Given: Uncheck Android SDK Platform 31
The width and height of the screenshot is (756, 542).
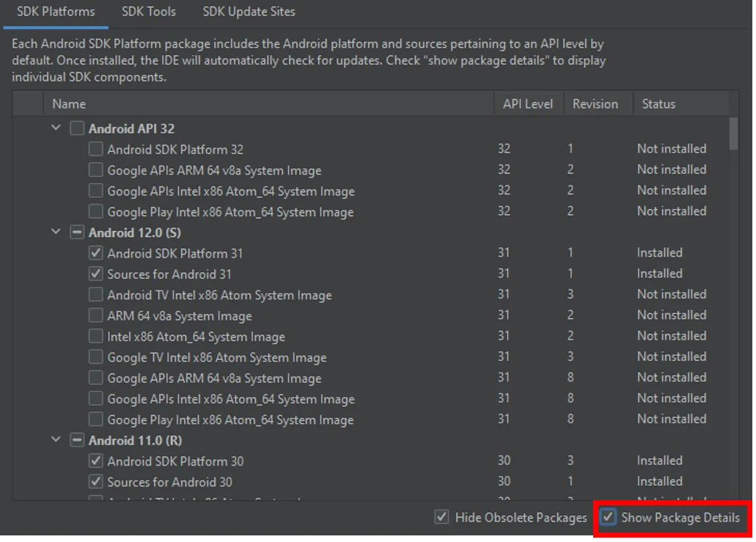Looking at the screenshot, I should click(x=95, y=254).
